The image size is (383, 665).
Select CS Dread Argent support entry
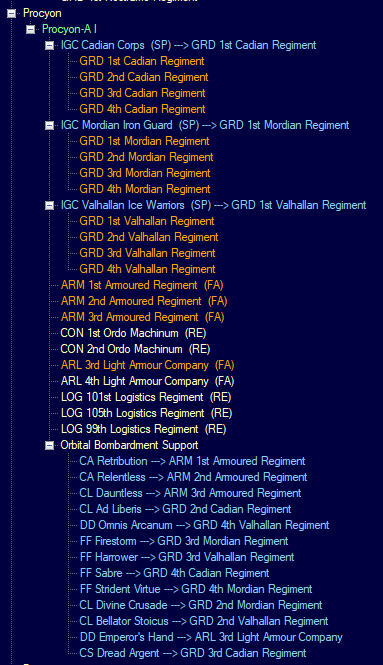(x=193, y=653)
